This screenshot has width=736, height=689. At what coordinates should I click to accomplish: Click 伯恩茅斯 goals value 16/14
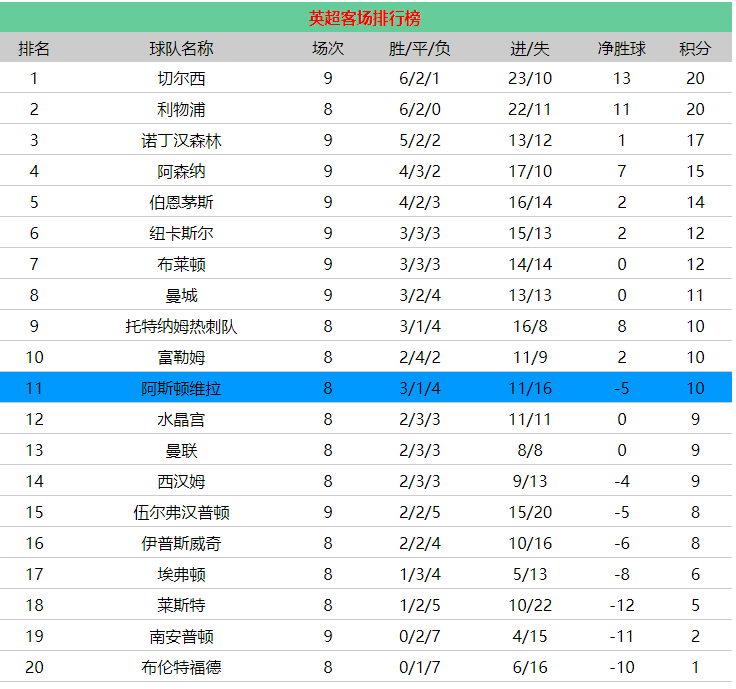point(530,202)
